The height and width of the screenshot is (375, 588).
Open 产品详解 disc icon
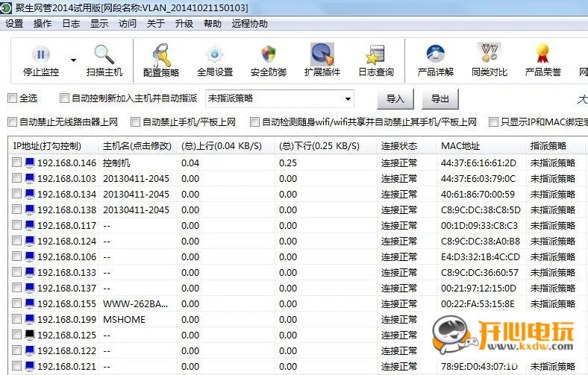coord(435,54)
